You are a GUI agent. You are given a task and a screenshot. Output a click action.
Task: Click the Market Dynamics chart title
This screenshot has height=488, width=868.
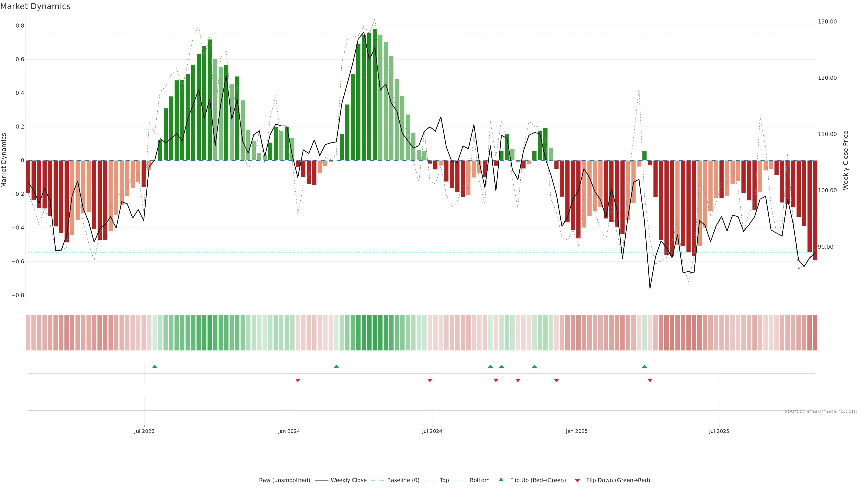[x=35, y=6]
